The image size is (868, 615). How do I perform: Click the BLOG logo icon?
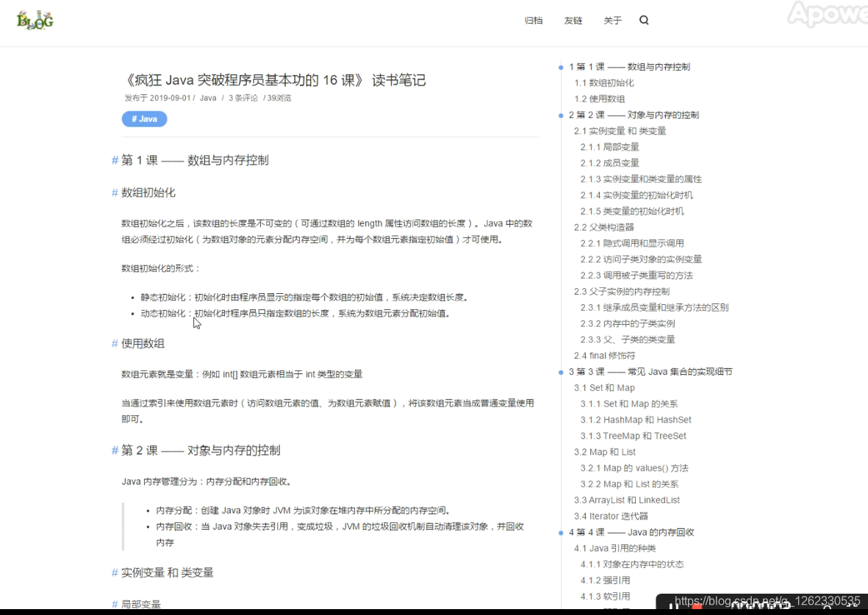[35, 21]
